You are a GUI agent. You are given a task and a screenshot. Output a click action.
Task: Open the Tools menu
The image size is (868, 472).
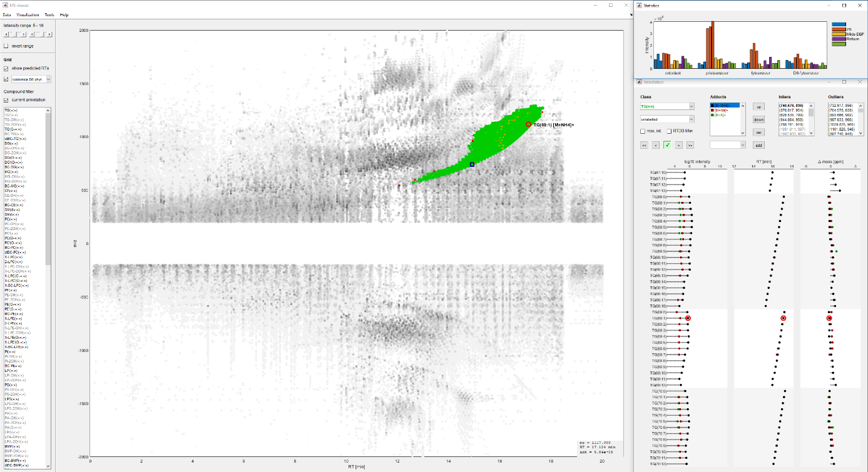(x=49, y=14)
